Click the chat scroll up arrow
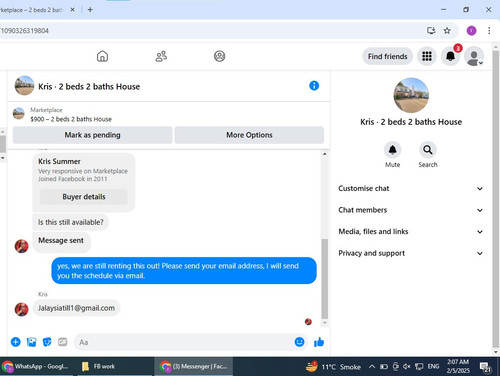500x376 pixels. (x=324, y=154)
